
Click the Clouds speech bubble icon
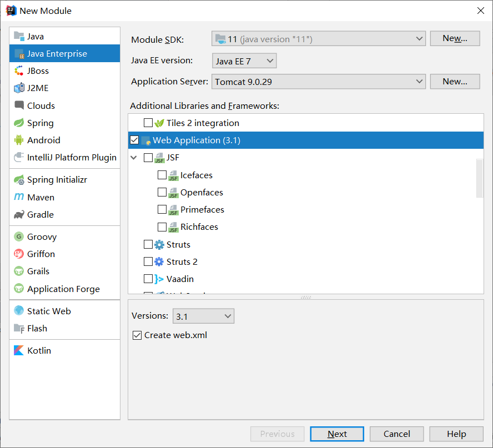point(19,105)
